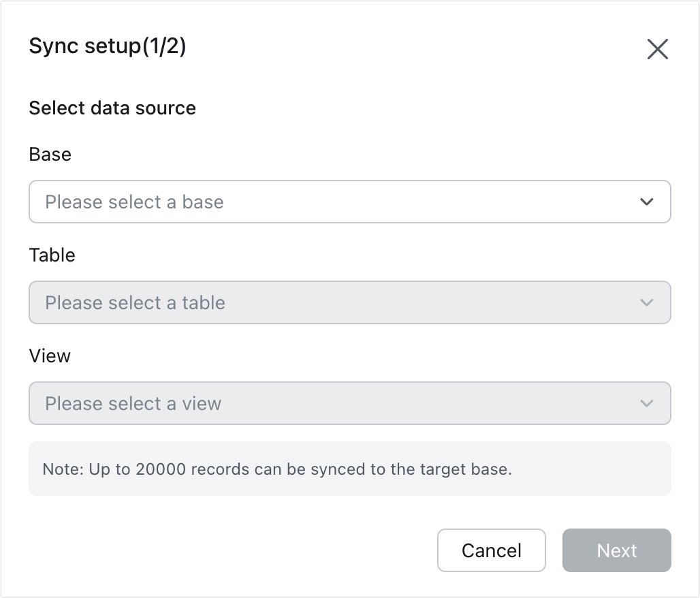Click the Table field label
Image resolution: width=700 pixels, height=598 pixels.
(x=52, y=255)
